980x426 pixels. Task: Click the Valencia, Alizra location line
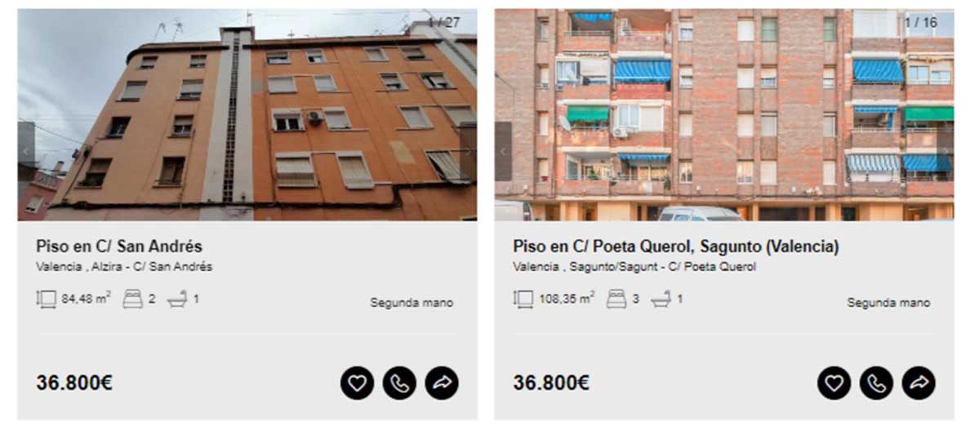tap(124, 267)
